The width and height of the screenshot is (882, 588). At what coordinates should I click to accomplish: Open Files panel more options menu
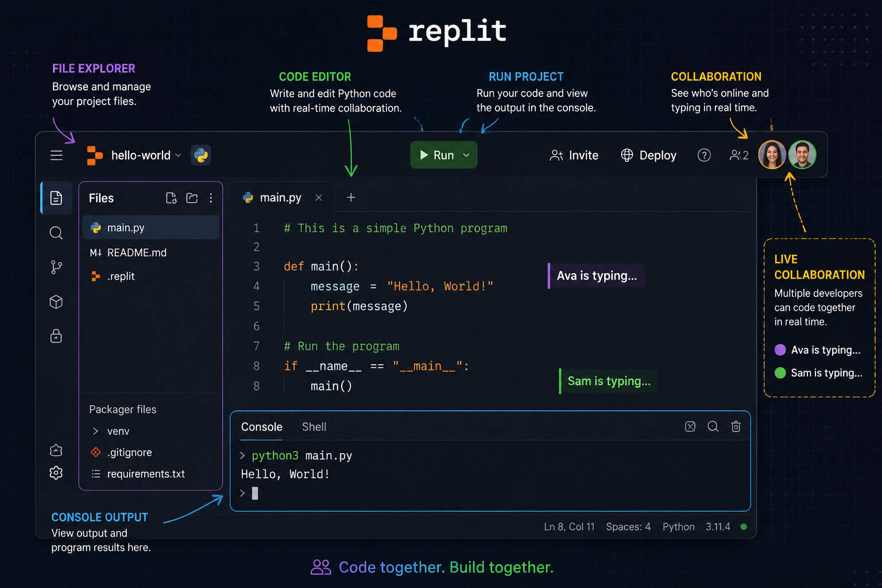pos(211,198)
